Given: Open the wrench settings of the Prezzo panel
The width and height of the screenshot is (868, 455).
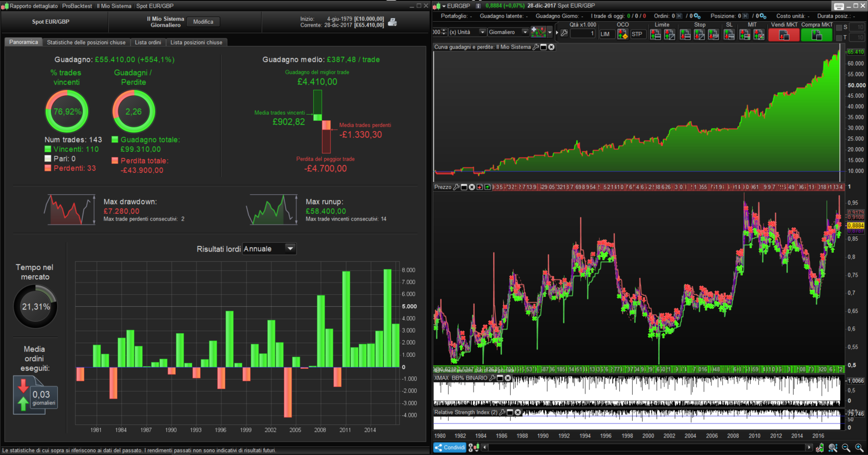Looking at the screenshot, I should tap(456, 187).
